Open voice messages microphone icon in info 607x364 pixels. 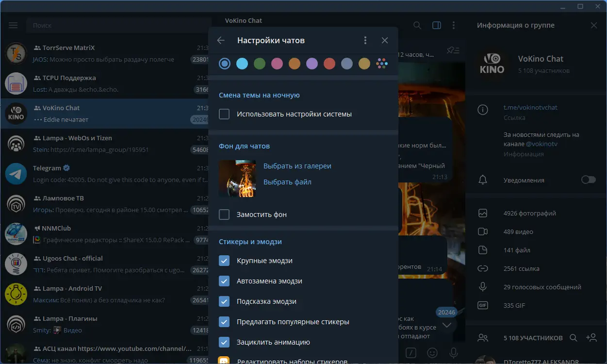483,287
